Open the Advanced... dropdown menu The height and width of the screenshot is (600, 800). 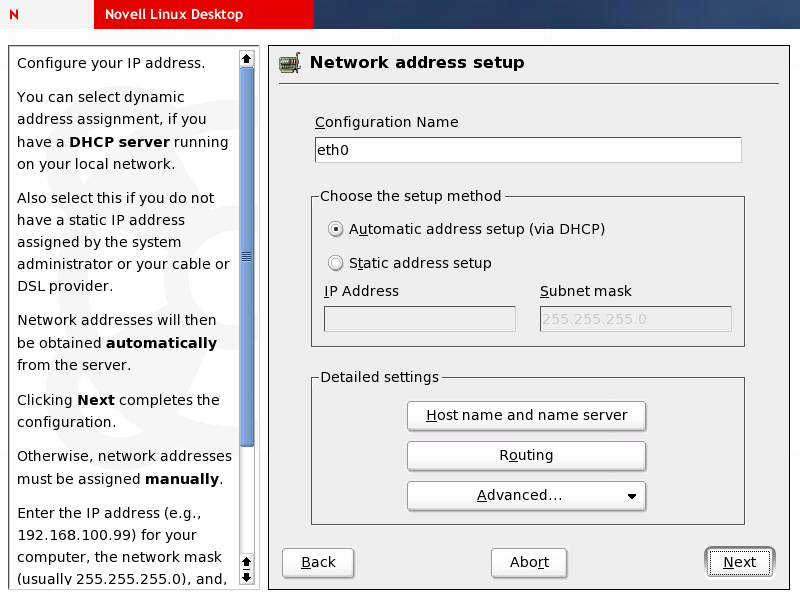[x=526, y=496]
